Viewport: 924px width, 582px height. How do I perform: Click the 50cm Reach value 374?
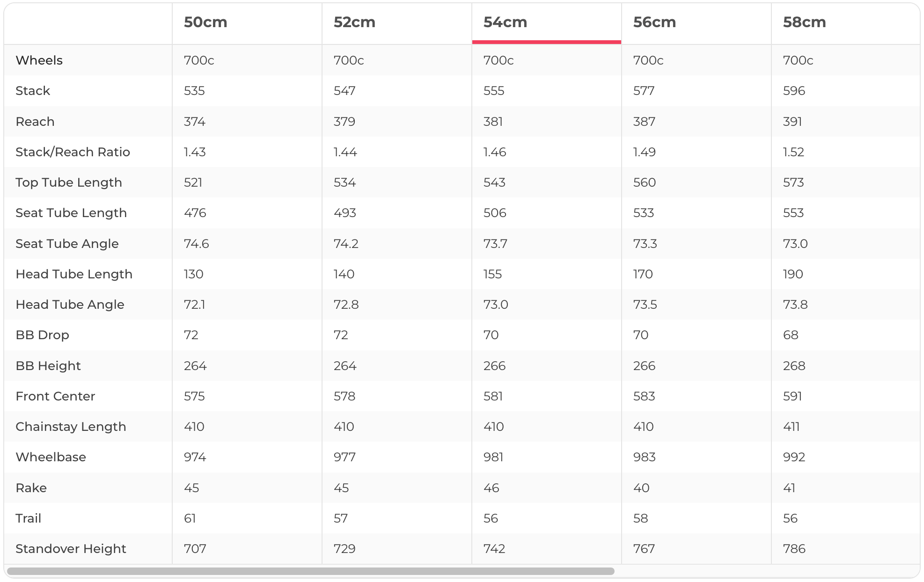coord(194,122)
